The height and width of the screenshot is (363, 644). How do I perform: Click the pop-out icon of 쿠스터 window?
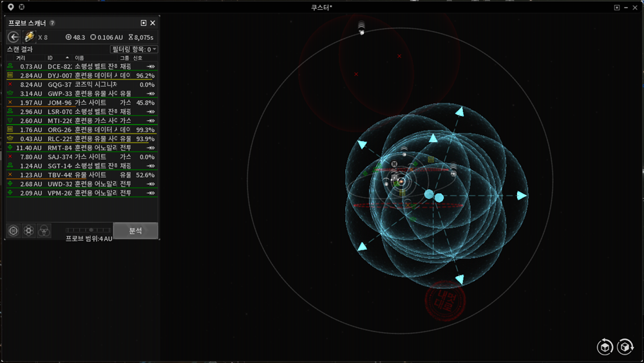pyautogui.click(x=617, y=7)
